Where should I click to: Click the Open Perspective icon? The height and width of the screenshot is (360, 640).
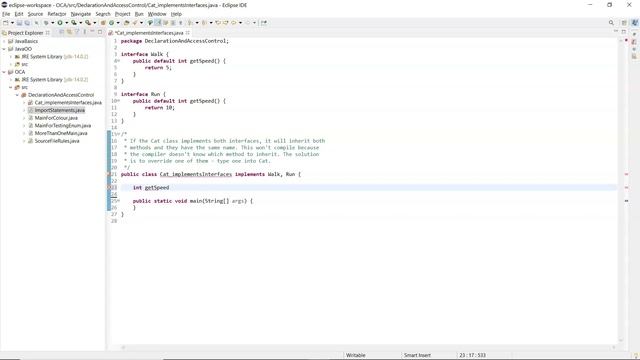(624, 23)
